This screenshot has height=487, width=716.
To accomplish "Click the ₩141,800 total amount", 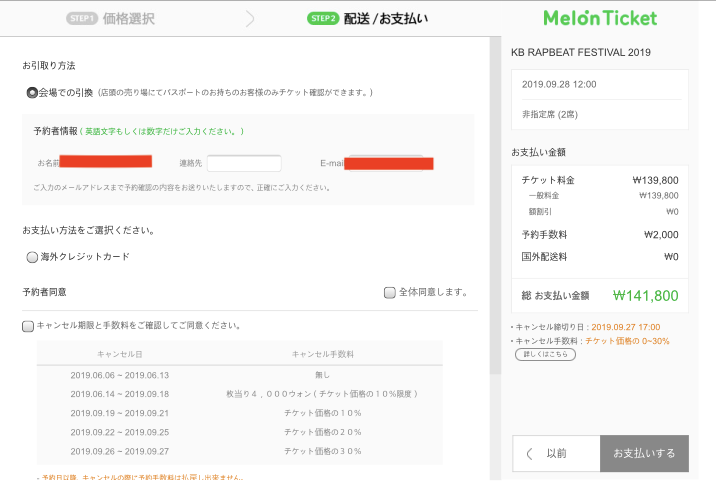I will 645,296.
